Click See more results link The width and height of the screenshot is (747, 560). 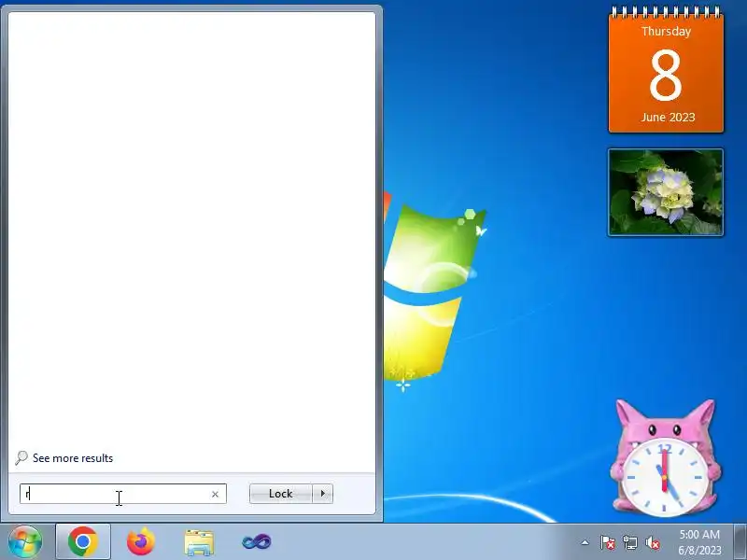73,458
